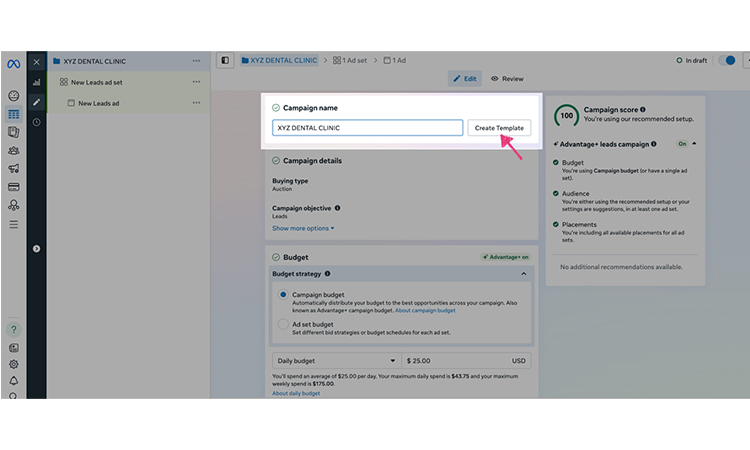Screen dimensions: 750x450
Task: Click the Campaign score 100 circle
Action: pyautogui.click(x=566, y=116)
